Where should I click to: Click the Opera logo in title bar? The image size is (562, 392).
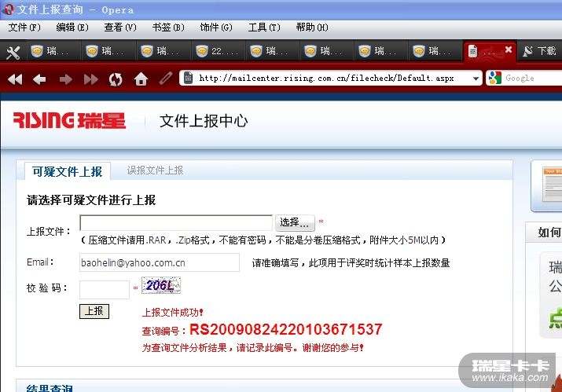[9, 9]
